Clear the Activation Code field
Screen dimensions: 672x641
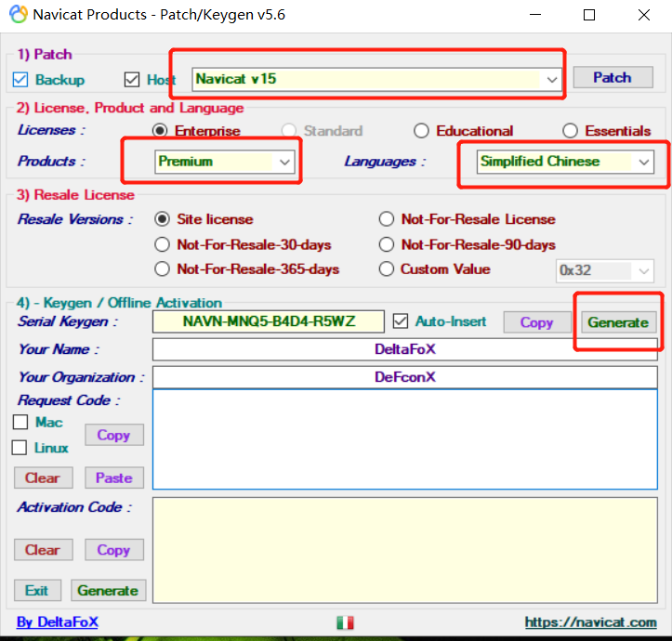[44, 550]
